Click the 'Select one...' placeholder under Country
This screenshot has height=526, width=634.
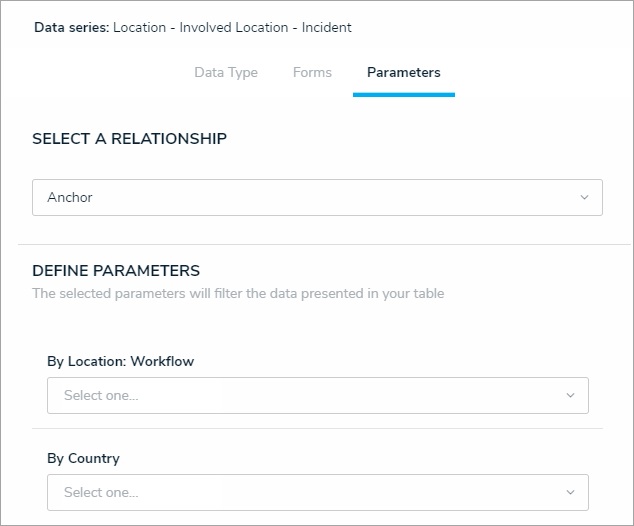coord(101,492)
